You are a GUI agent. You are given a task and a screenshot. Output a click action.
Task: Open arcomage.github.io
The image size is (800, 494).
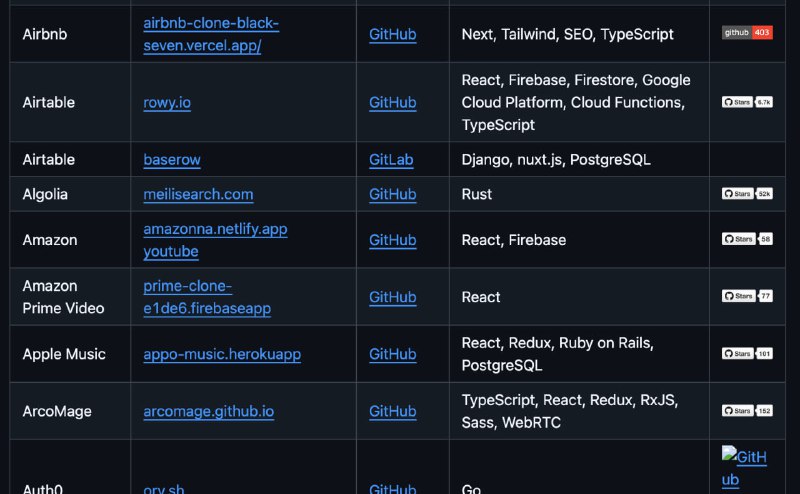point(209,411)
